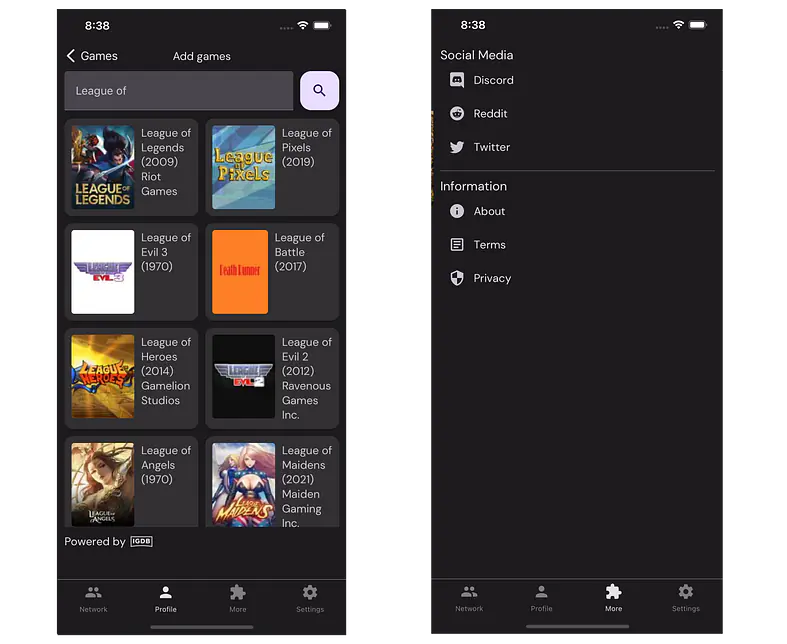
Task: Tap the Twitter bird icon
Action: click(x=457, y=147)
